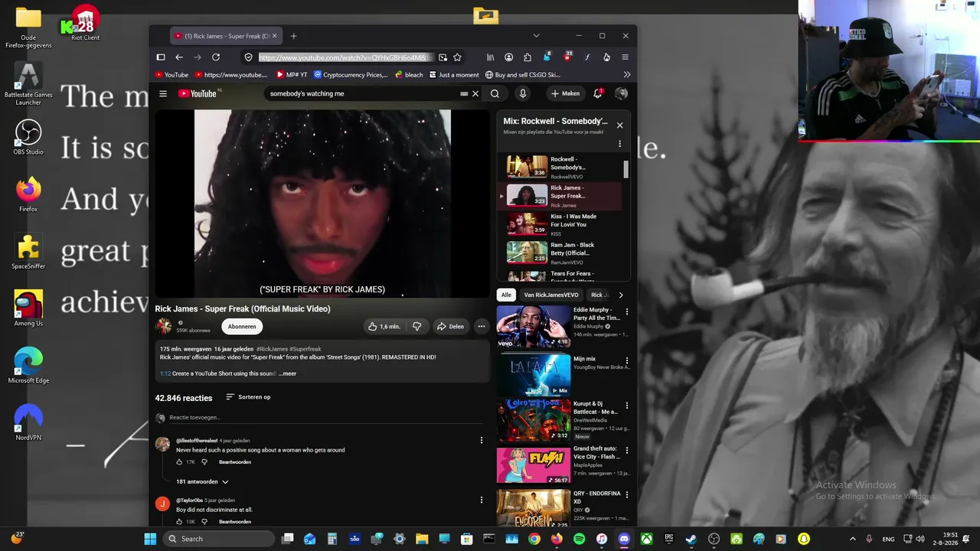This screenshot has width=980, height=551.
Task: Open the YouTube guide hamburger menu
Action: [163, 93]
